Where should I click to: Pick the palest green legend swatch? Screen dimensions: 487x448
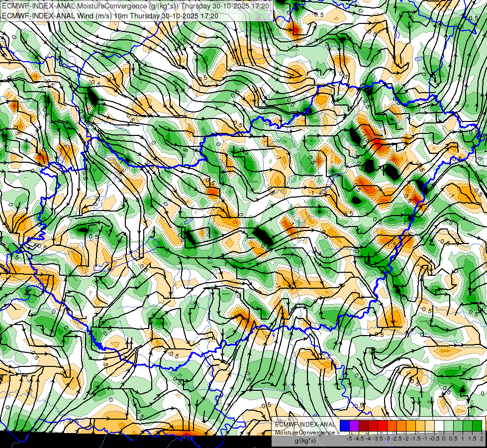(449, 426)
